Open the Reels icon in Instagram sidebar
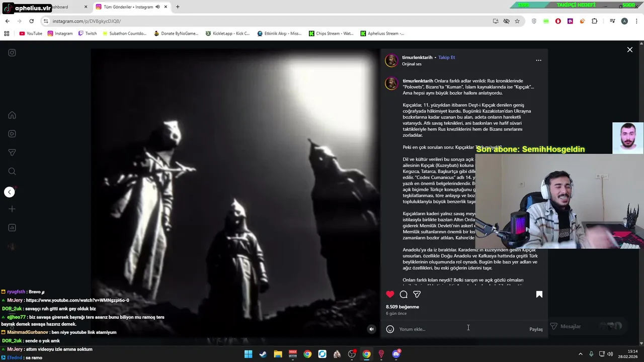This screenshot has width=644, height=362. tap(12, 134)
